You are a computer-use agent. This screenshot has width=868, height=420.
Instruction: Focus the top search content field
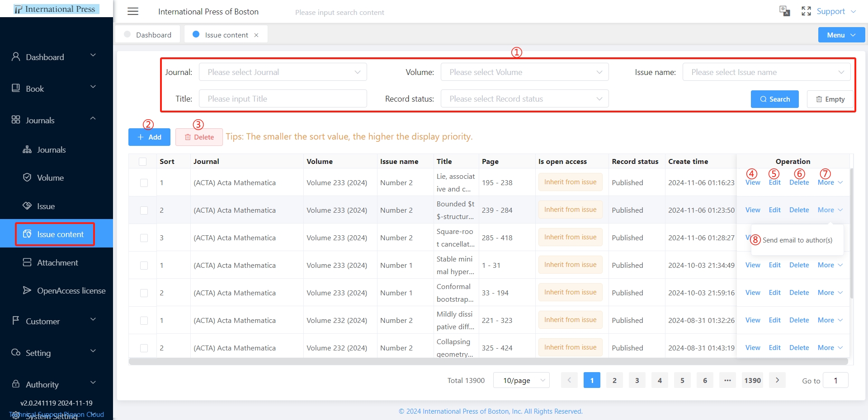coord(340,12)
